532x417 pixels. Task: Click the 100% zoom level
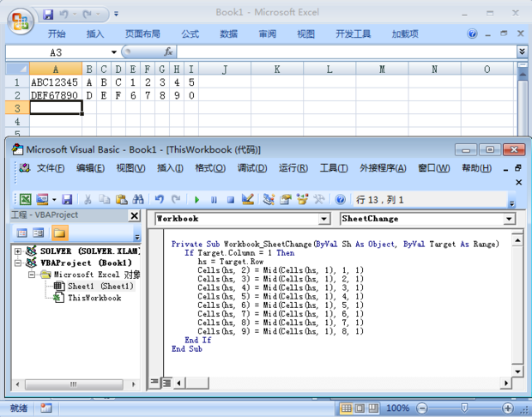coord(397,408)
